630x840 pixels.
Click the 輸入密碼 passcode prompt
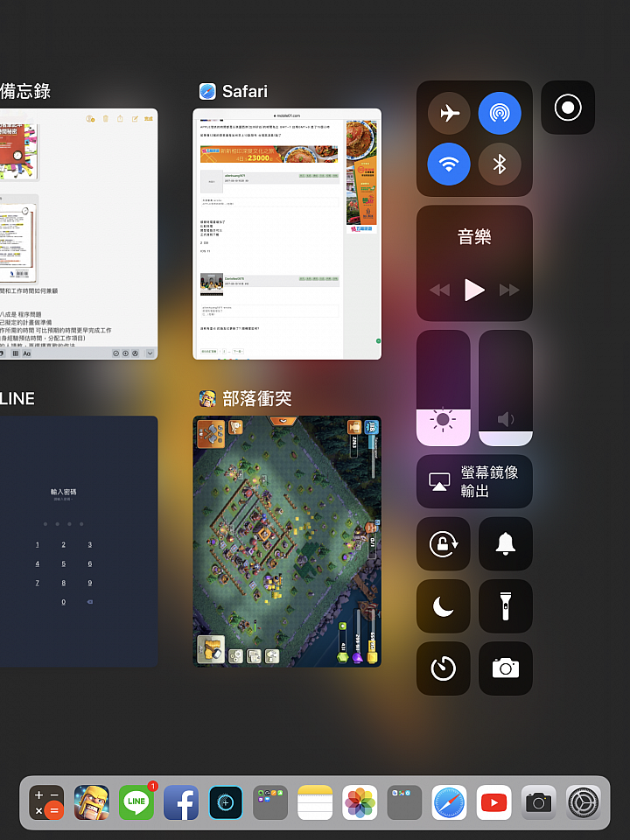63,492
